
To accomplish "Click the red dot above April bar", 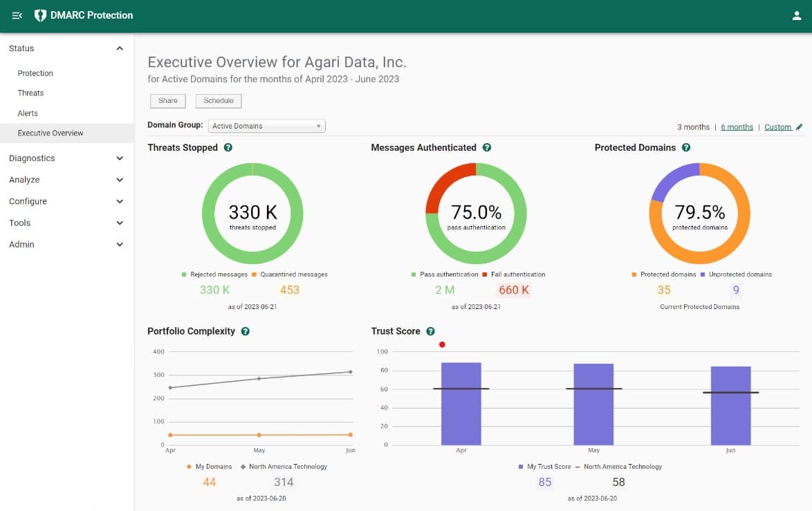I will (442, 344).
